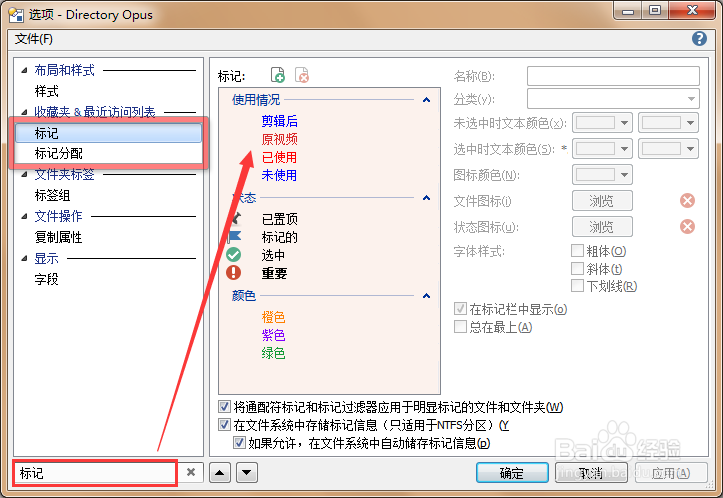Click previous search result up arrow
Viewport: 723px width, 498px height.
[220, 473]
